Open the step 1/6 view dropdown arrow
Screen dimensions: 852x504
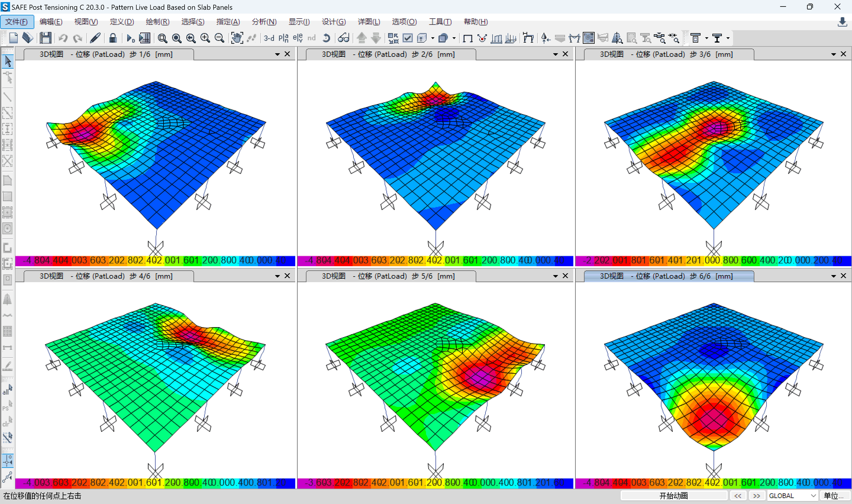point(277,54)
